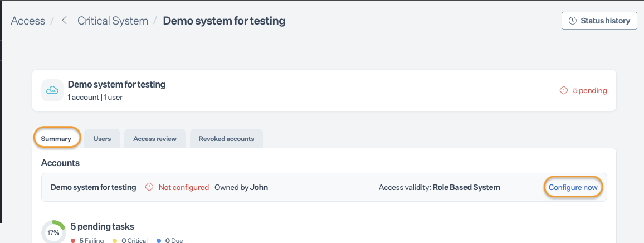Click the Not configured warning icon
The height and width of the screenshot is (243, 644).
(149, 187)
